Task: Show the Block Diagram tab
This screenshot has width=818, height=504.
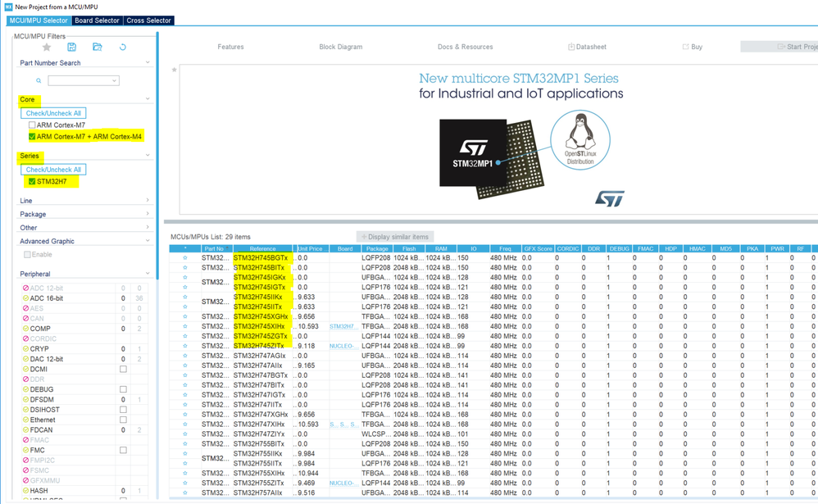Action: pyautogui.click(x=341, y=47)
